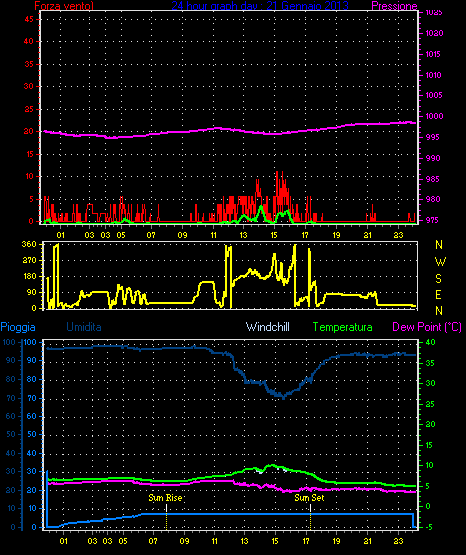Select the green 'Temperatura' legend label
Viewport: 466px width, 555px height.
pyautogui.click(x=343, y=327)
